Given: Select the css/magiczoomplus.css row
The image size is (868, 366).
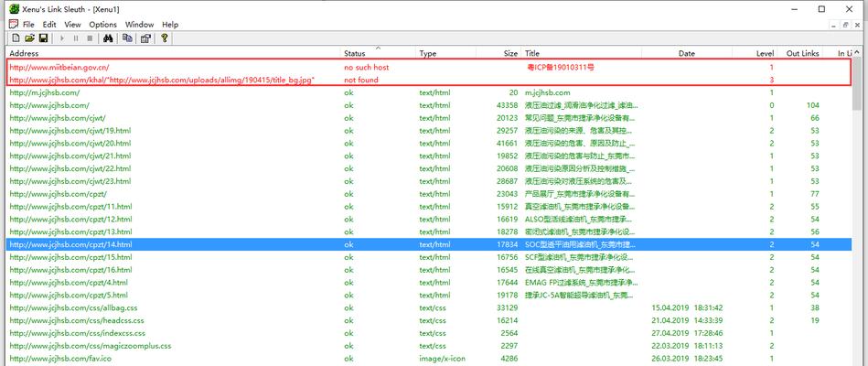Looking at the screenshot, I should point(429,346).
